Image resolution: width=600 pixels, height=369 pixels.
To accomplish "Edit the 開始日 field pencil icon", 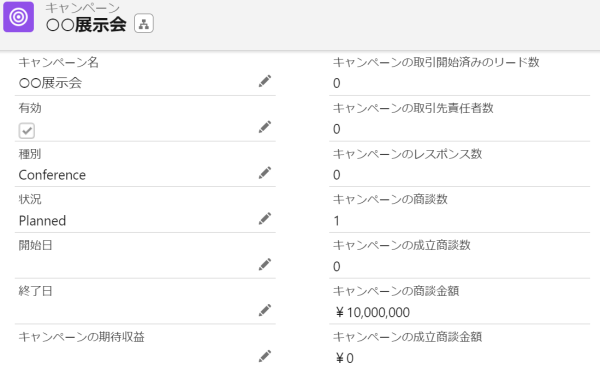I will [x=265, y=265].
